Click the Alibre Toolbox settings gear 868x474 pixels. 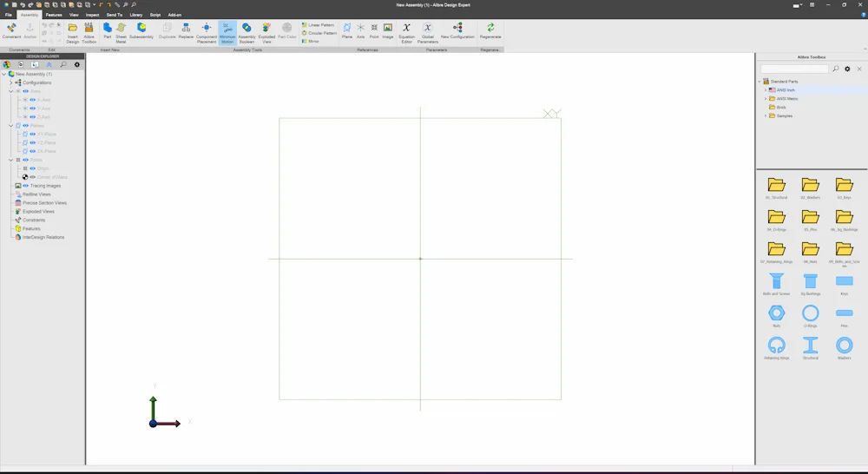coord(847,69)
